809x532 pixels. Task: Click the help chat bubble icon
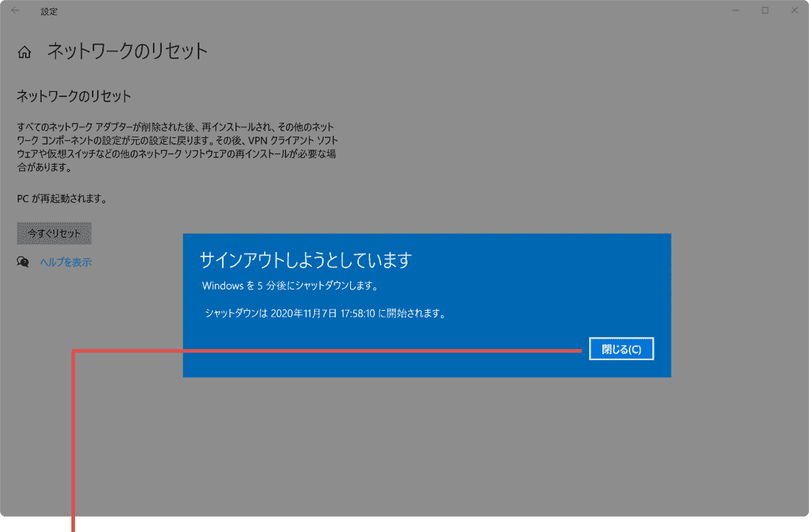[23, 262]
